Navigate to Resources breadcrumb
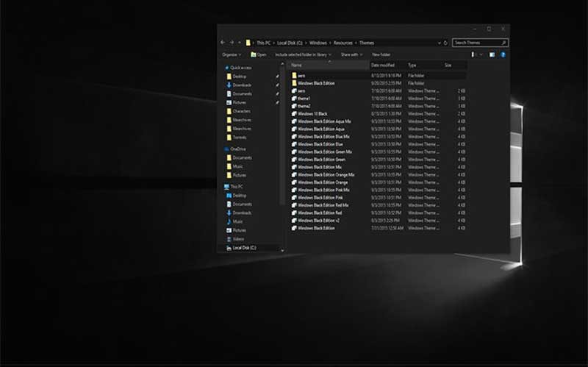Image resolution: width=588 pixels, height=367 pixels. [343, 43]
